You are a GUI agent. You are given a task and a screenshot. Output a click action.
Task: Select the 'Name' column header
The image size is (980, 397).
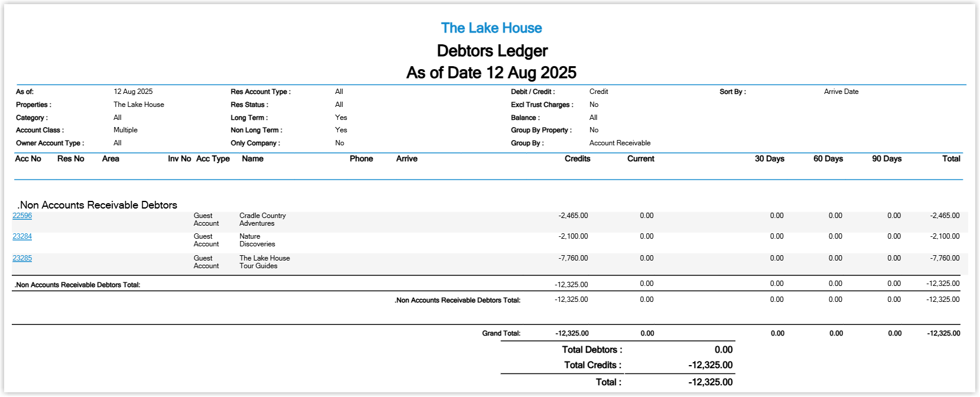click(253, 159)
